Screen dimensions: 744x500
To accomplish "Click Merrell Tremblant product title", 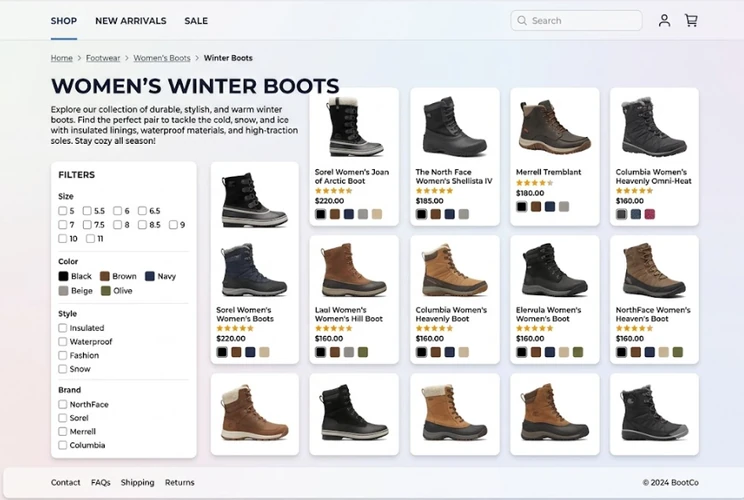I will coord(549,172).
